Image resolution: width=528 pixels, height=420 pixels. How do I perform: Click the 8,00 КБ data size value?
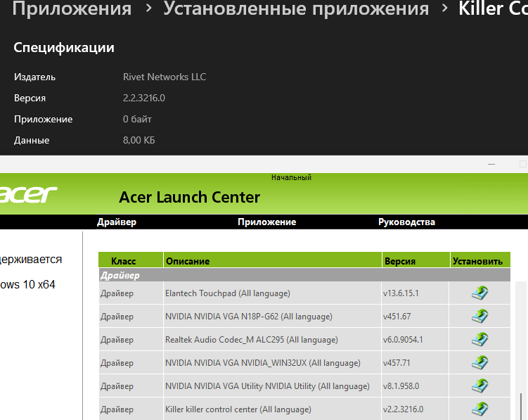(139, 140)
